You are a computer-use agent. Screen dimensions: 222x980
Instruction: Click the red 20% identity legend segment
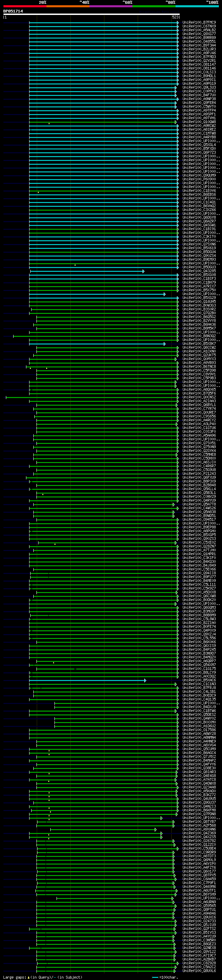(25, 6)
